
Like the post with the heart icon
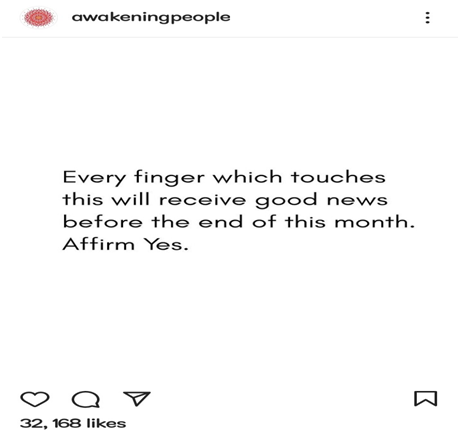35,399
